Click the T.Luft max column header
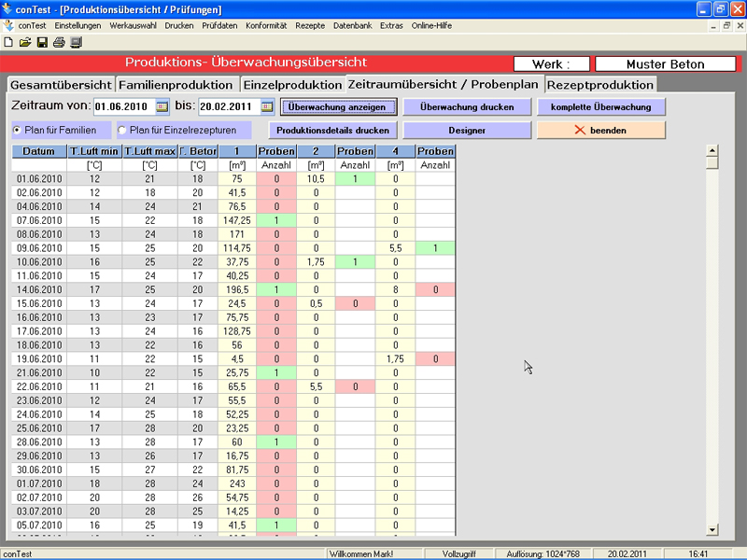 tap(150, 151)
